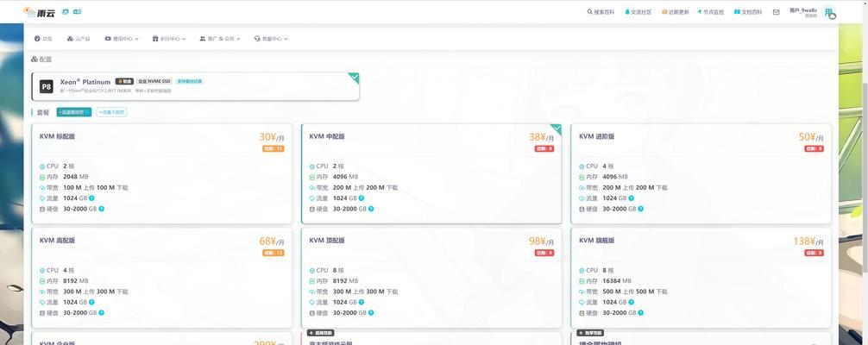This screenshot has width=868, height=345.
Task: Open the mail envelope icon in the top bar
Action: [776, 12]
